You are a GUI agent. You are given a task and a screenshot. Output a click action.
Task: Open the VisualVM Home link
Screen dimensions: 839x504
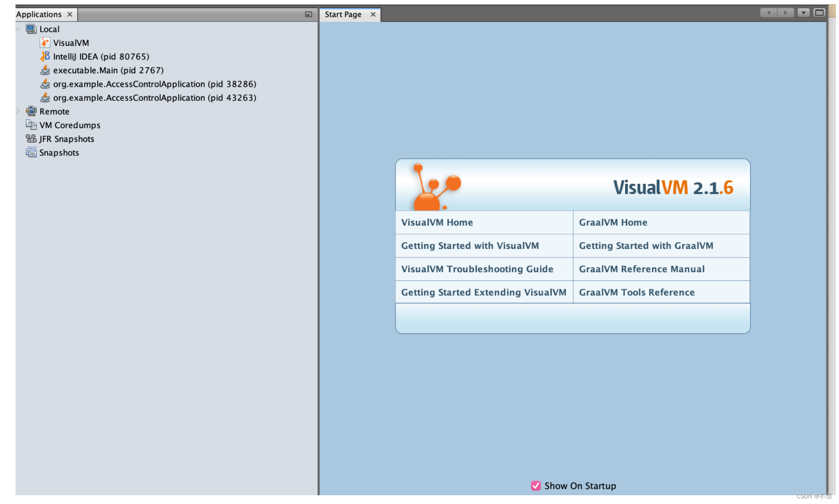(x=437, y=223)
